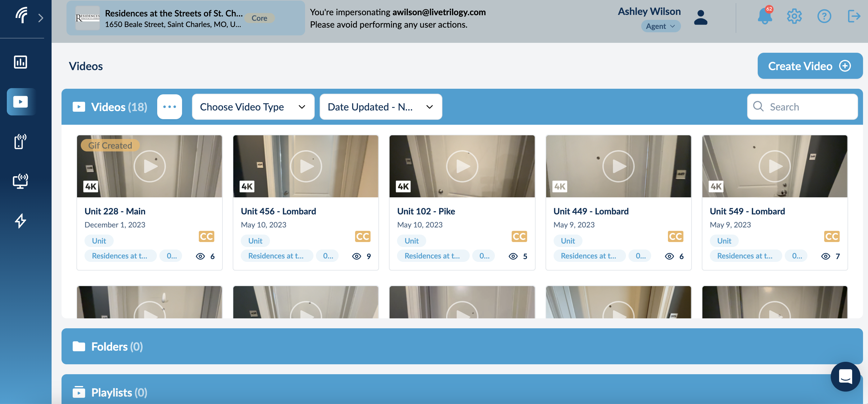Open the Date Updated sort dropdown
Image resolution: width=868 pixels, height=404 pixels.
pyautogui.click(x=381, y=107)
